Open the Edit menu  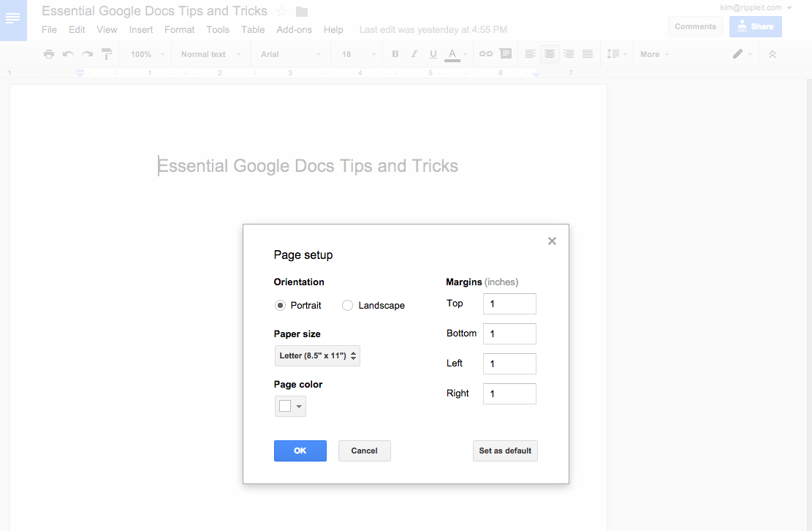coord(77,29)
